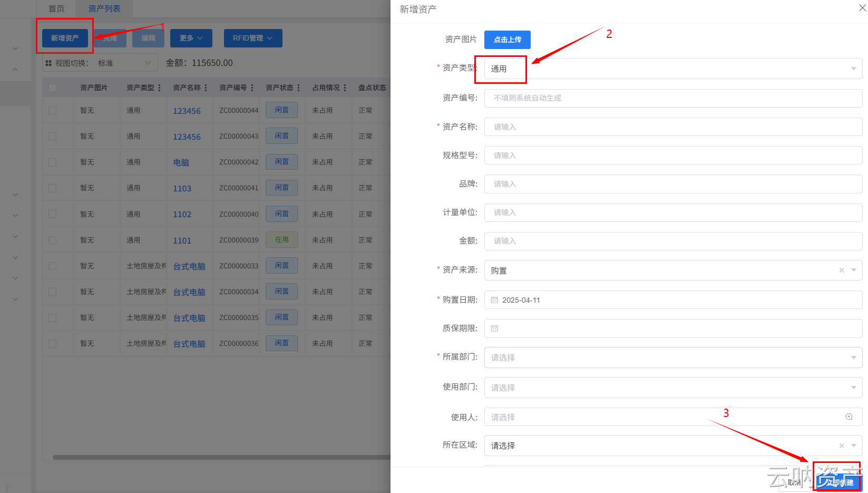Close the 新增资产 panel with the X

click(x=862, y=8)
